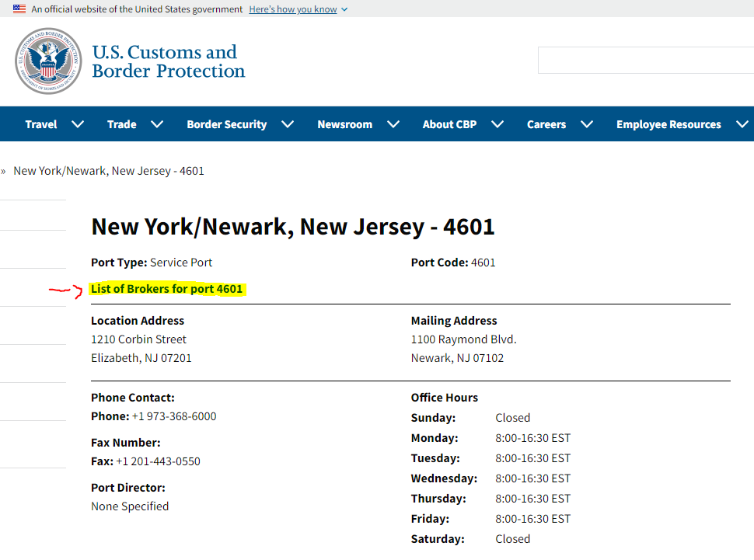The image size is (754, 560).
Task: Open the Travel menu
Action: tap(41, 124)
